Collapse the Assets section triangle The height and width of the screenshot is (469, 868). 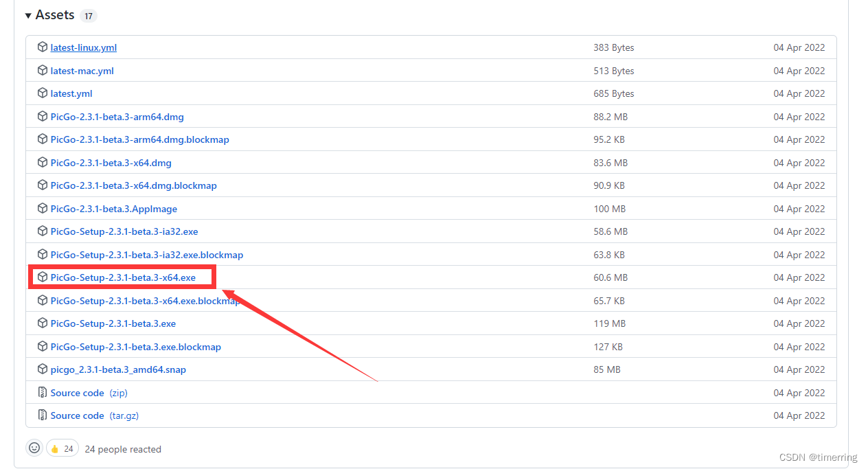(28, 15)
